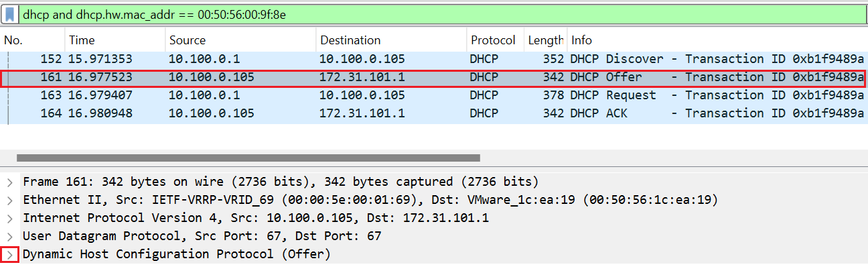Image resolution: width=868 pixels, height=277 pixels.
Task: Sort by the No. column header
Action: 32,40
